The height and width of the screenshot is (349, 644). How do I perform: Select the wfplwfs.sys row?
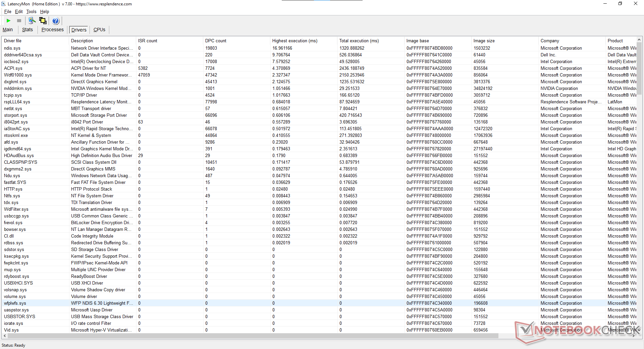point(319,303)
